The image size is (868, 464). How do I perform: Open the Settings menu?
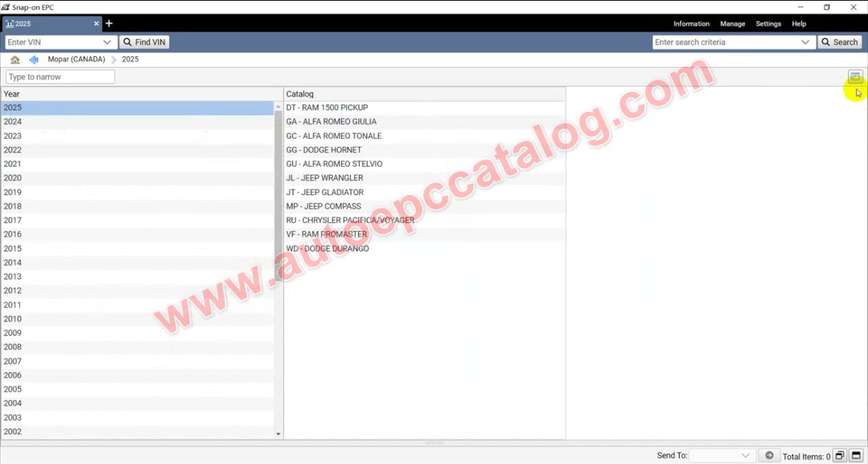pos(769,24)
